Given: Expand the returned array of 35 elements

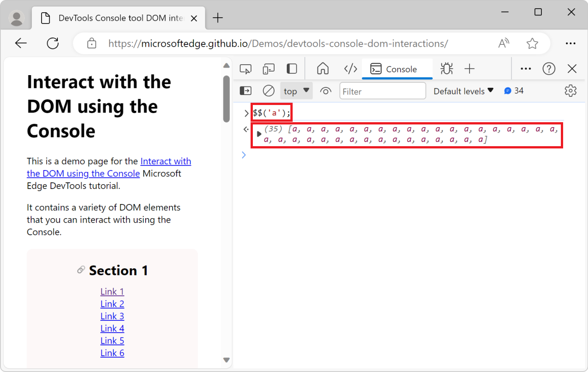Looking at the screenshot, I should click(x=259, y=134).
